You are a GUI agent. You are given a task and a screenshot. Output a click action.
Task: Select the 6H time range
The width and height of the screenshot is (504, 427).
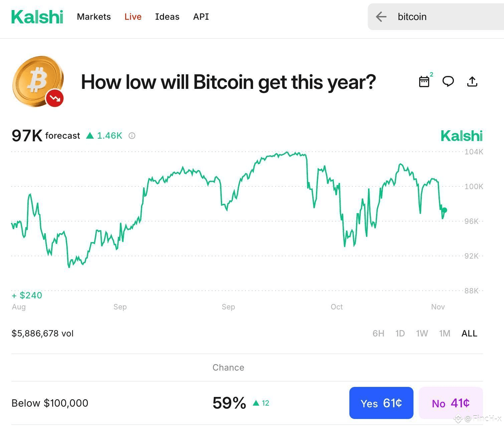(x=378, y=333)
